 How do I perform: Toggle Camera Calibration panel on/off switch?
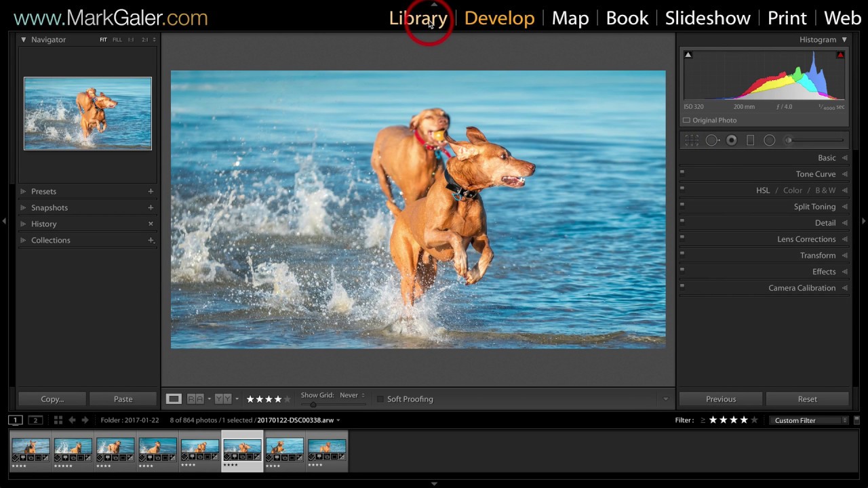pos(682,287)
